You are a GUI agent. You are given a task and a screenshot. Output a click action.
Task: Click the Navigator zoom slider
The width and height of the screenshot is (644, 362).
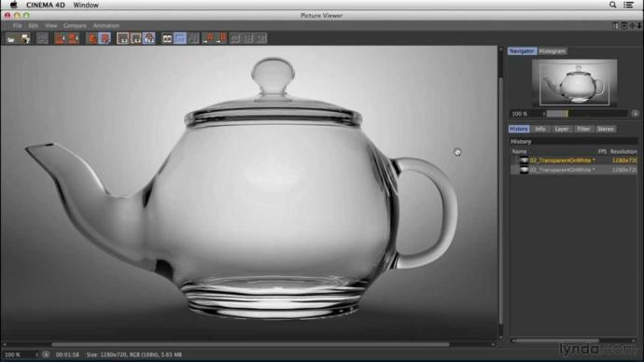586,114
